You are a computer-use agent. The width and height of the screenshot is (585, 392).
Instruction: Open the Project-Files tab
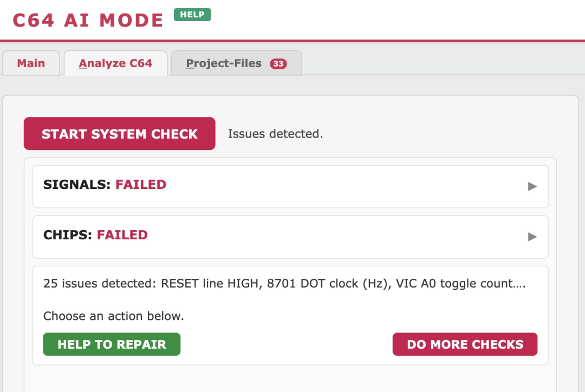[236, 63]
